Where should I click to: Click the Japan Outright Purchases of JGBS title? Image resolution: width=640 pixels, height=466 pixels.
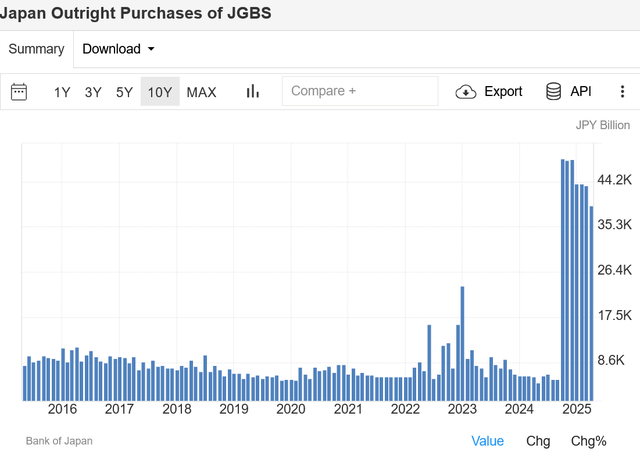(136, 13)
